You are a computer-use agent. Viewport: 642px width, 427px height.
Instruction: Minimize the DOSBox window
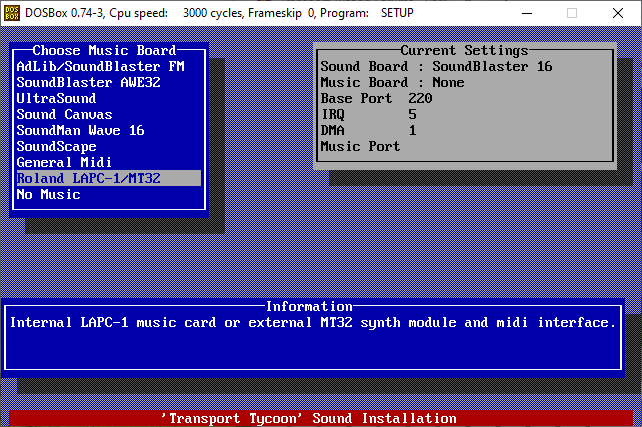tap(527, 13)
